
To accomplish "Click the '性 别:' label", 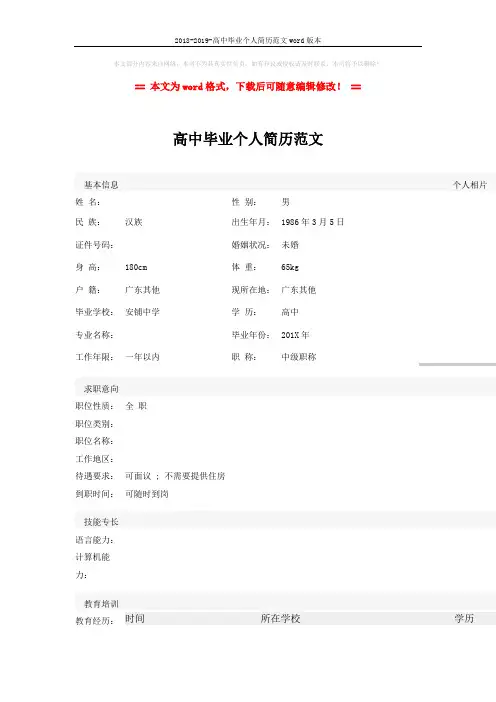I will pos(244,202).
